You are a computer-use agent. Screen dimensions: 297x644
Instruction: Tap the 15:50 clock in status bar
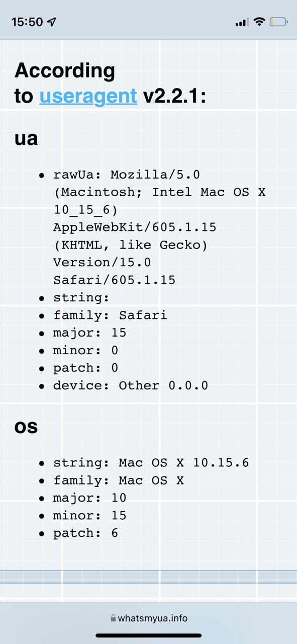[x=27, y=22]
